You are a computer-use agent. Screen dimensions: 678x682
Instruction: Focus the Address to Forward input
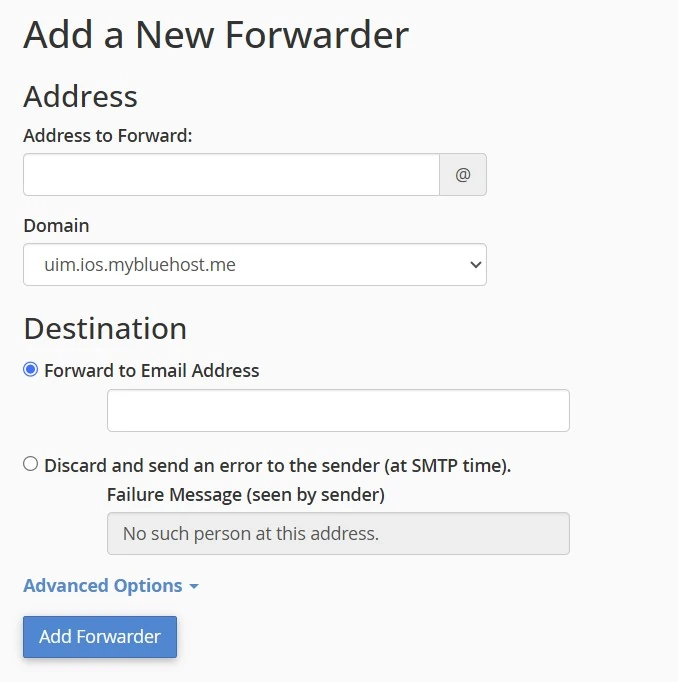click(231, 174)
